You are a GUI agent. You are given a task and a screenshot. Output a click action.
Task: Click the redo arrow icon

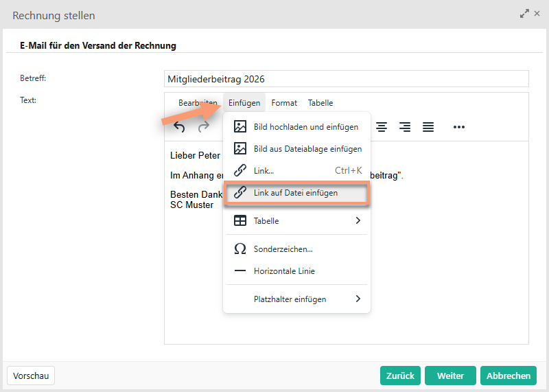203,127
